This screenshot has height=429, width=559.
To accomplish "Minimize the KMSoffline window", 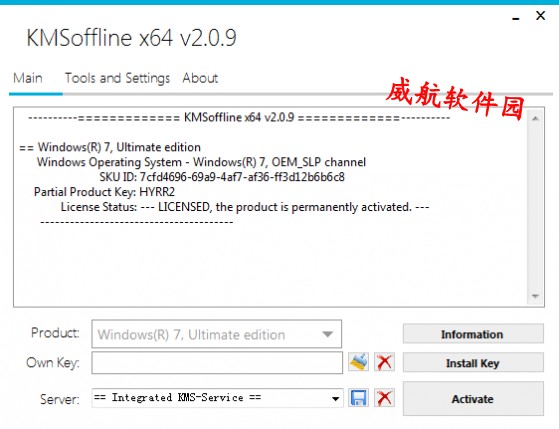I will [516, 18].
